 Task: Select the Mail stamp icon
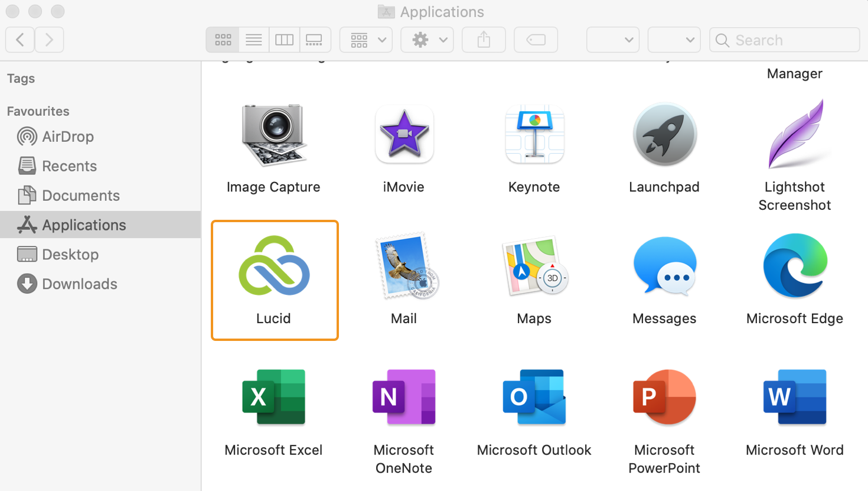tap(407, 266)
